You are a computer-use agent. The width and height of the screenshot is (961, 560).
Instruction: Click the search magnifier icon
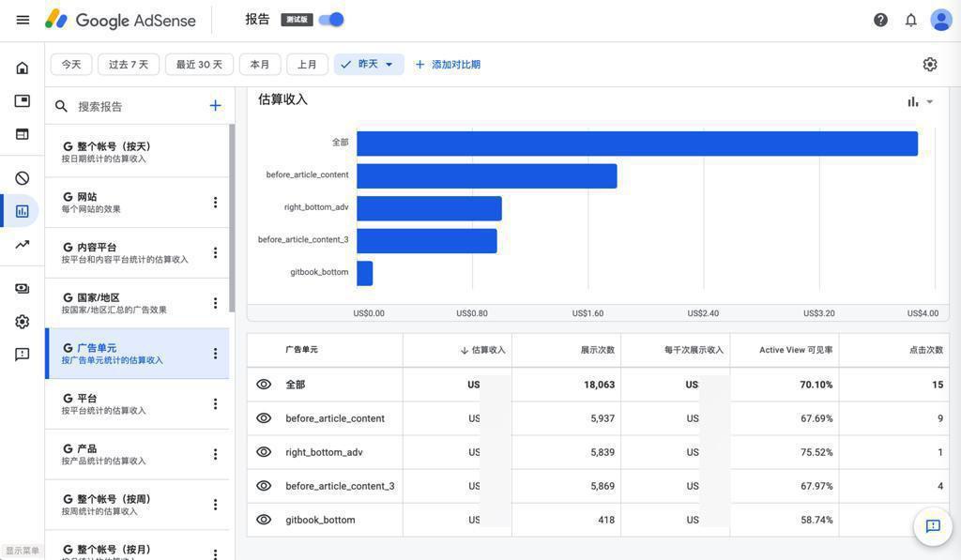click(x=61, y=106)
